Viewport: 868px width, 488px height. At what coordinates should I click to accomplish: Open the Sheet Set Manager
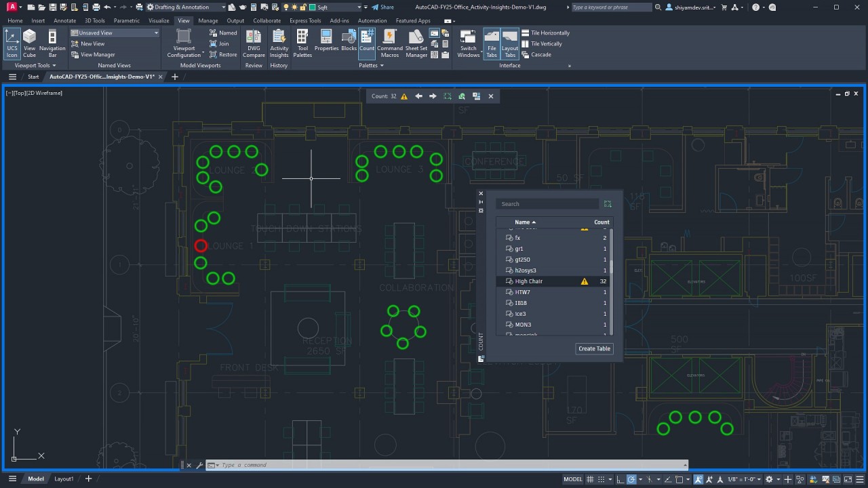click(x=416, y=43)
